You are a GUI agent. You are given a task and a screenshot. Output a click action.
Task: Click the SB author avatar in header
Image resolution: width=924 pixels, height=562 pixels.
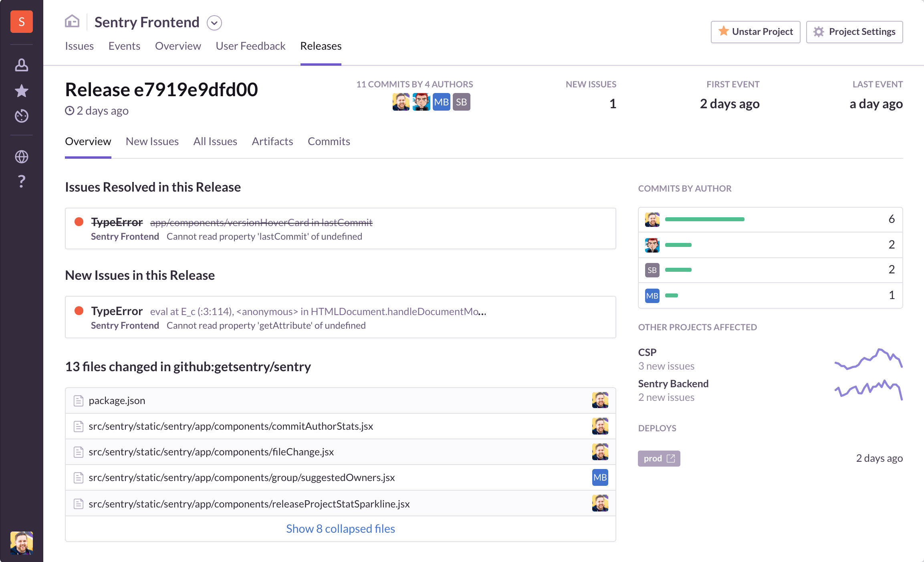pyautogui.click(x=461, y=102)
